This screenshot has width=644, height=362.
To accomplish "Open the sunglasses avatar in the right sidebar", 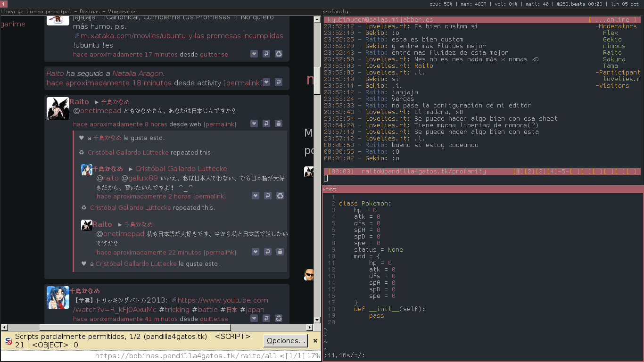I will 309,274.
